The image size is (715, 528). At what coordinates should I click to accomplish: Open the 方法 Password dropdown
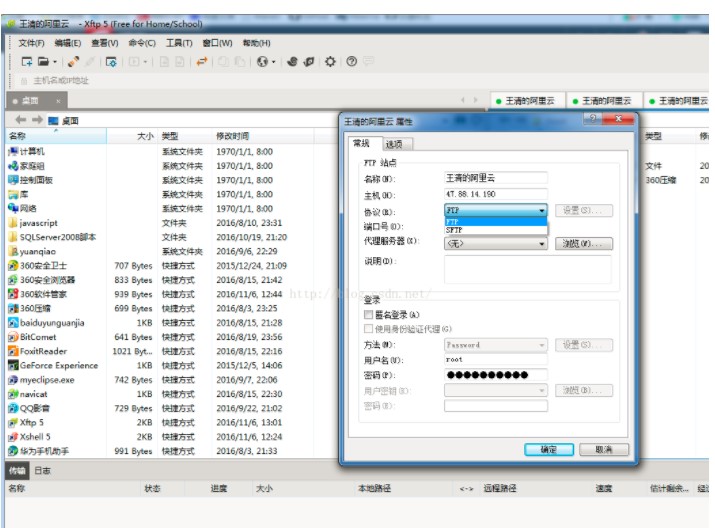496,345
